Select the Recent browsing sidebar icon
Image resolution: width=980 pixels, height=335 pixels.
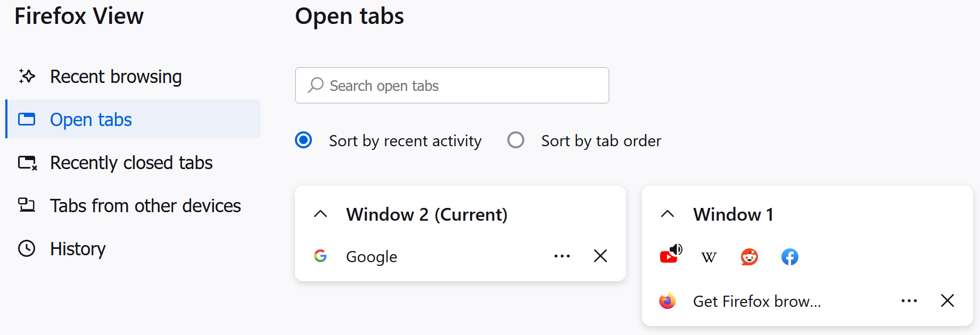(26, 77)
